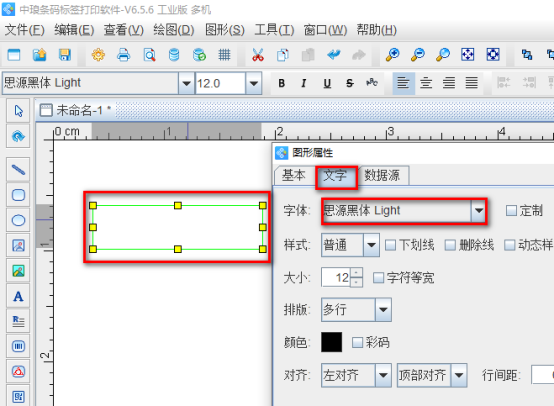
Task: Click the 大小 font size input field
Action: coord(336,277)
